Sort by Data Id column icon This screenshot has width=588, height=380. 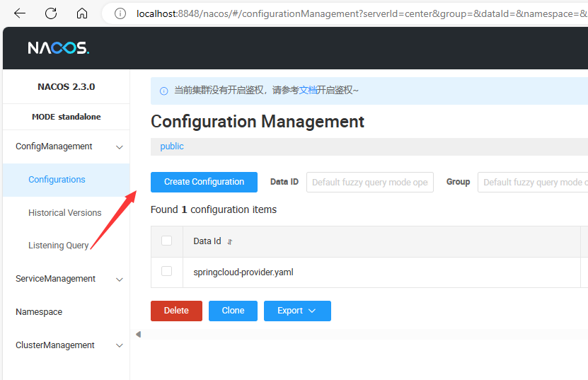(x=230, y=242)
